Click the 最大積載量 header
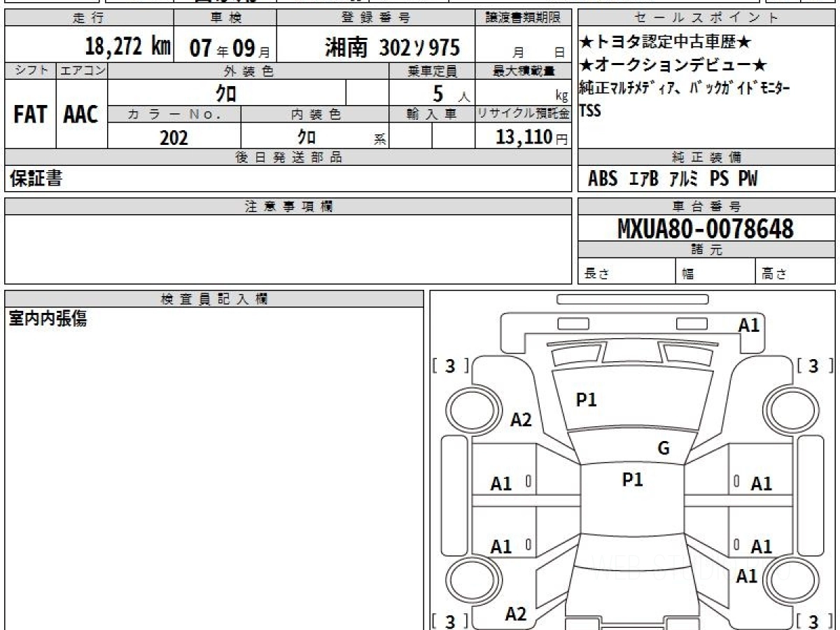Screen dimensions: 840x630 pyautogui.click(x=524, y=71)
